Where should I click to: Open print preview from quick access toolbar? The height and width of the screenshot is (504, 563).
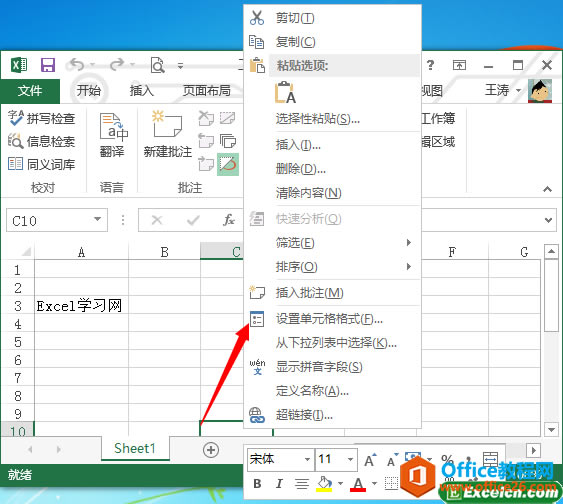coord(157,65)
